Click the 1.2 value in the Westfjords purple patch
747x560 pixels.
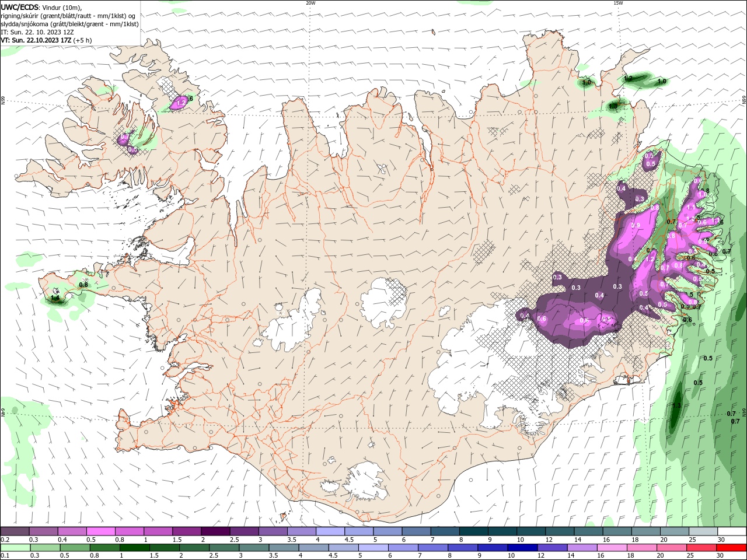[x=181, y=101]
